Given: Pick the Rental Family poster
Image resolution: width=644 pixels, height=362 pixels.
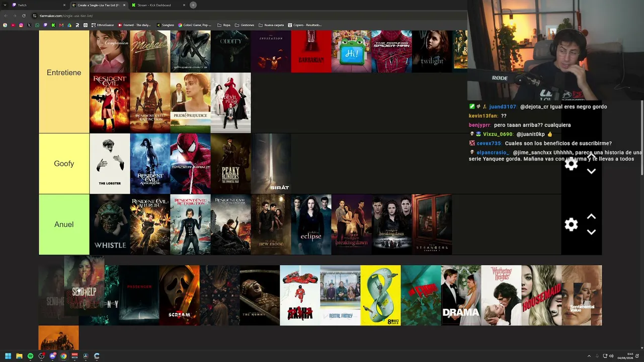Looking at the screenshot, I should point(340,295).
